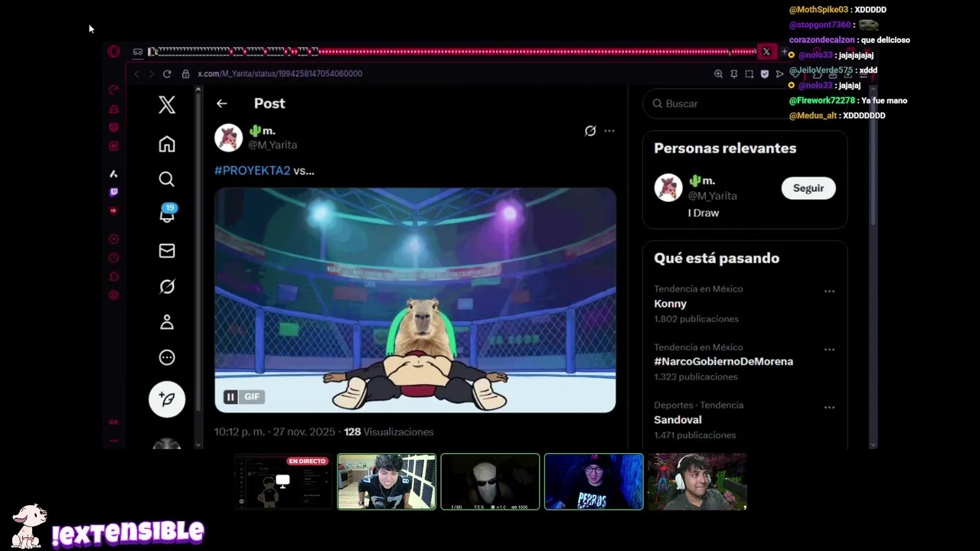Navigate back in the browser
This screenshot has width=980, height=551.
[x=137, y=73]
